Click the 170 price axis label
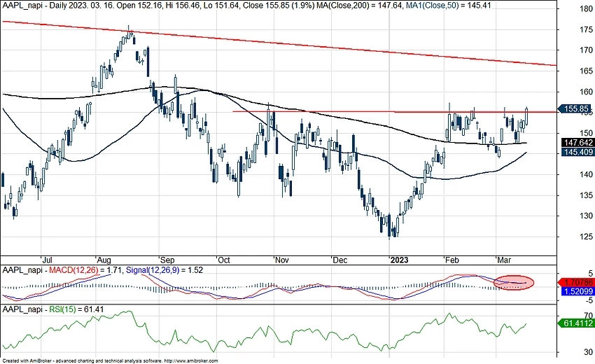The height and width of the screenshot is (364, 595). (x=587, y=50)
